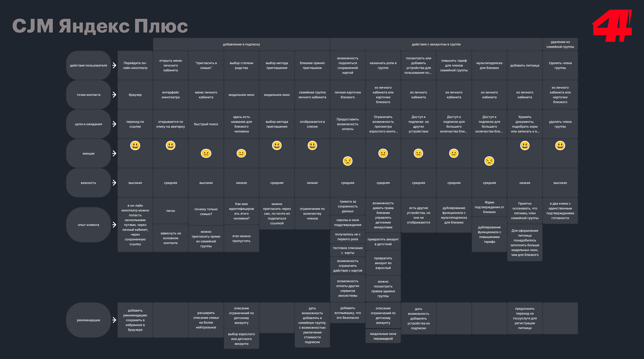The image size is (644, 359).
Task: Select the 'зависнуть на основном контенте' note
Action: 170,238
